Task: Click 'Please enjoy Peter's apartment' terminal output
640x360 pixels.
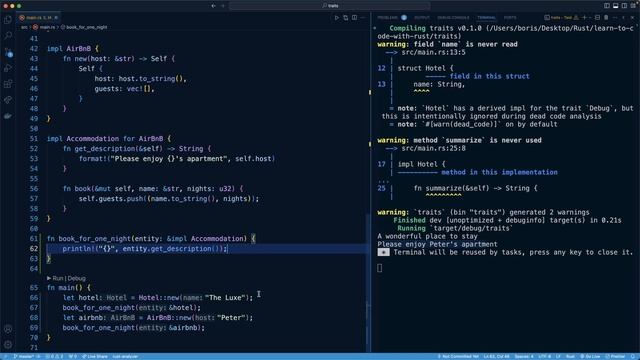Action: pos(437,244)
